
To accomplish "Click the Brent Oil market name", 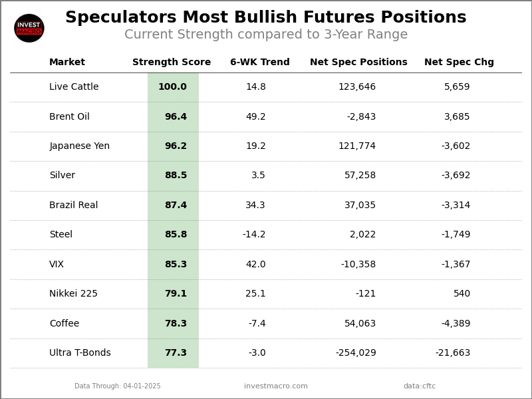I will (x=69, y=117).
